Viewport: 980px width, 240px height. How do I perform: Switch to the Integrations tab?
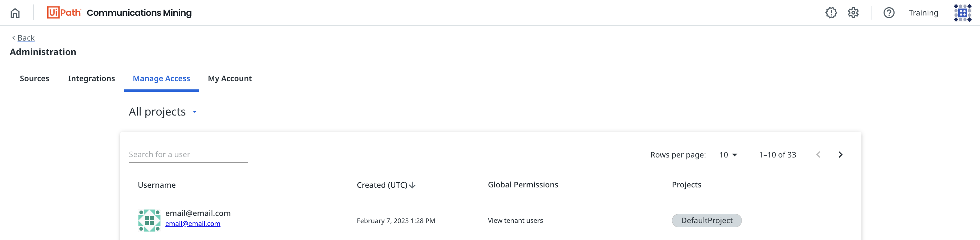91,78
